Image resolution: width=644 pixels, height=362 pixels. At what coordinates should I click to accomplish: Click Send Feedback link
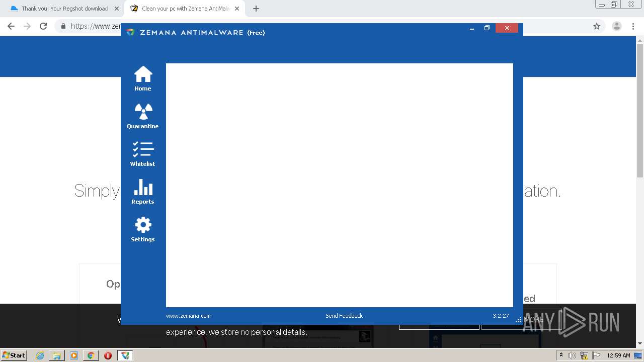(344, 316)
